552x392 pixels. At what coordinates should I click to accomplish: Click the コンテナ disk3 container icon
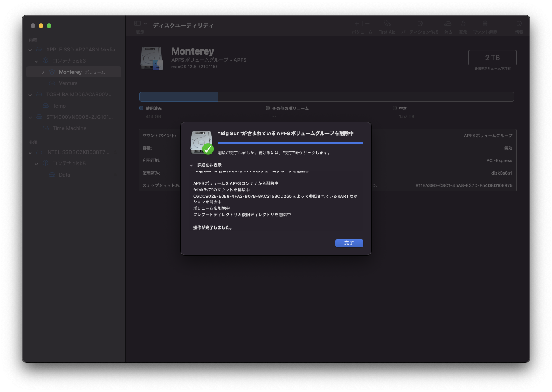[x=46, y=61]
